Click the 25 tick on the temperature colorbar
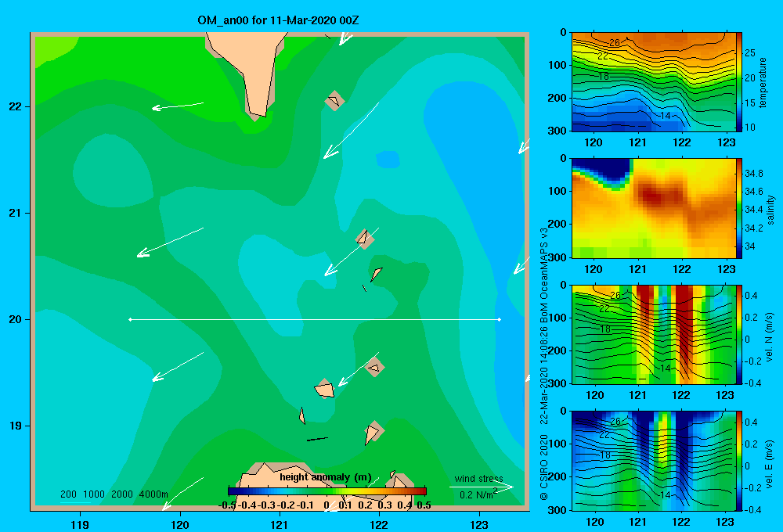This screenshot has width=783, height=532. coord(750,53)
